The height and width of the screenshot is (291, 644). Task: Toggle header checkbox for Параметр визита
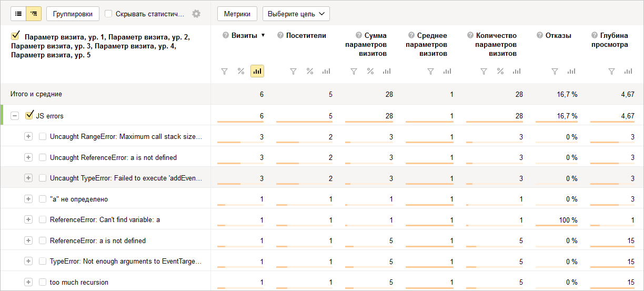[x=15, y=36]
